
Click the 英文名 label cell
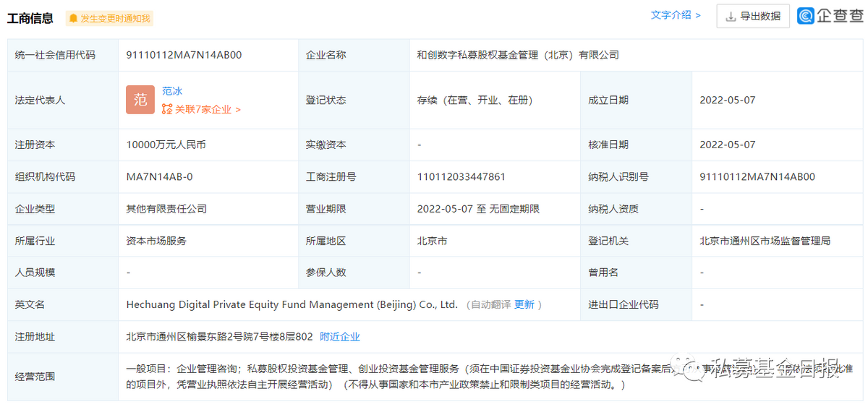tap(63, 305)
